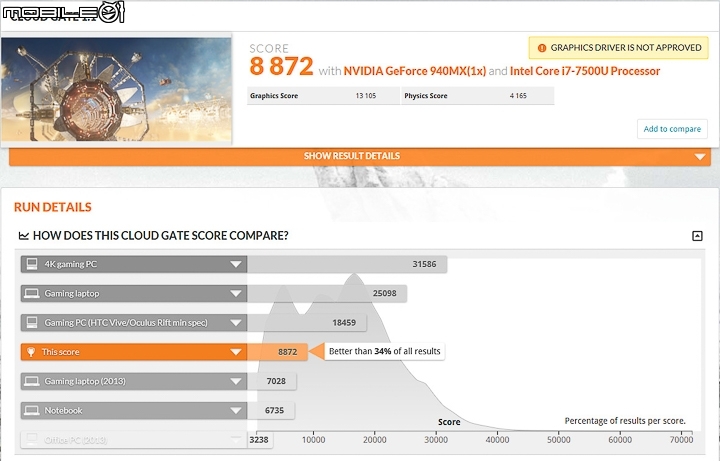Click the trophy icon on the This score row
Image resolution: width=720 pixels, height=461 pixels.
[x=31, y=352]
